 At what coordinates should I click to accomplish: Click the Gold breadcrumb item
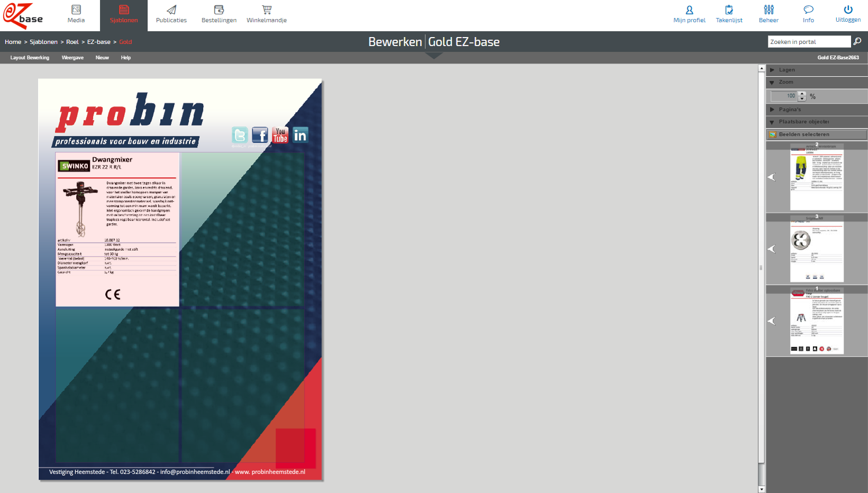125,42
